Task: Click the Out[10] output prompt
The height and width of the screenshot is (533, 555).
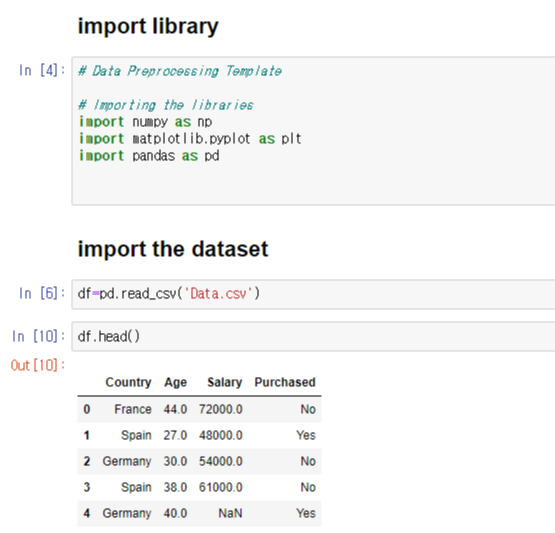Action: [38, 365]
